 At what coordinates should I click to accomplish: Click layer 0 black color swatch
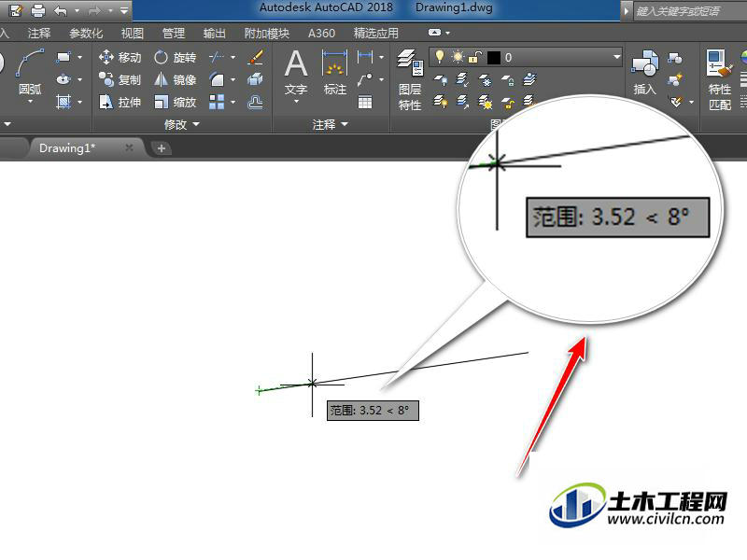(x=494, y=58)
